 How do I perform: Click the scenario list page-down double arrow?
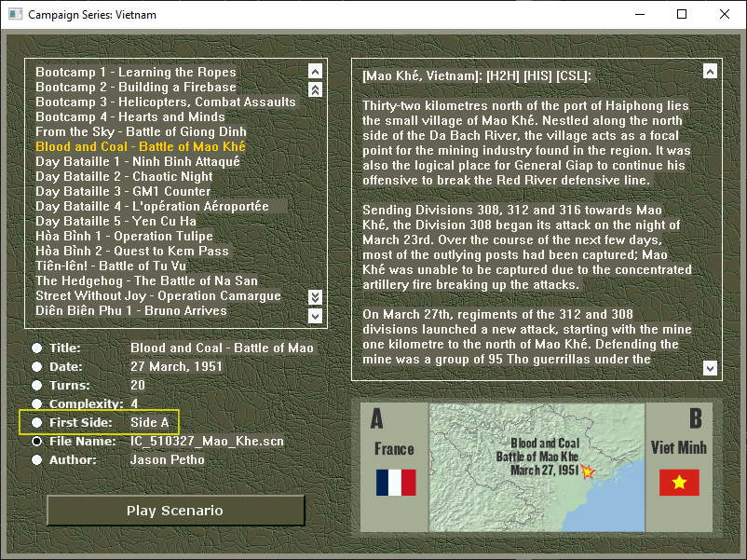(315, 297)
